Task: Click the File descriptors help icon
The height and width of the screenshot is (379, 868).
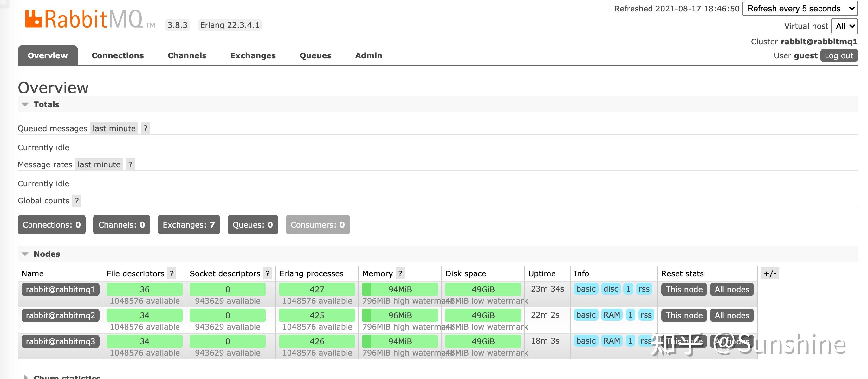Action: tap(172, 273)
